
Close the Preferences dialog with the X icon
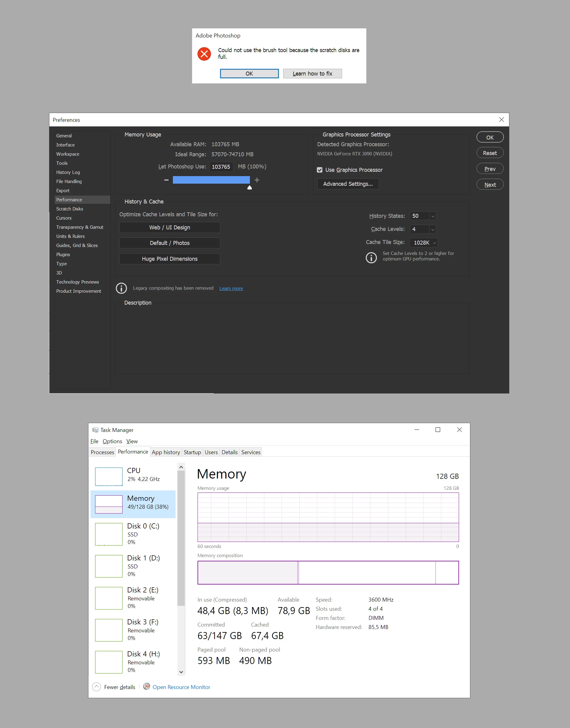(501, 120)
